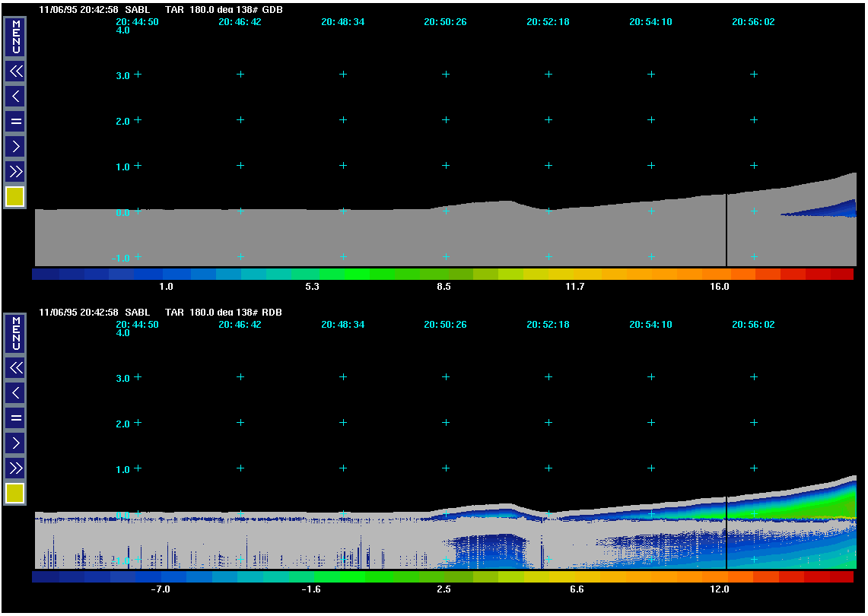Image resolution: width=868 pixels, height=616 pixels.
Task: Toggle the yellow square button in bottom panel
Action: click(x=15, y=494)
